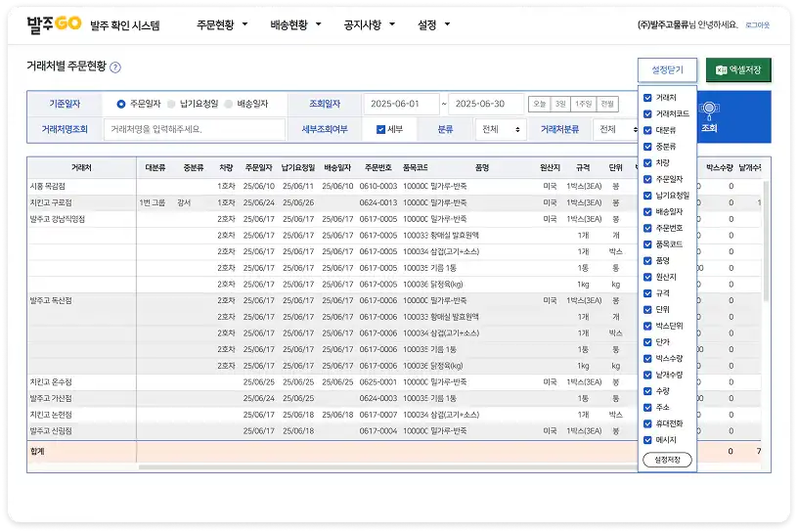
Task: Open the 배송현황 menu
Action: (x=295, y=24)
